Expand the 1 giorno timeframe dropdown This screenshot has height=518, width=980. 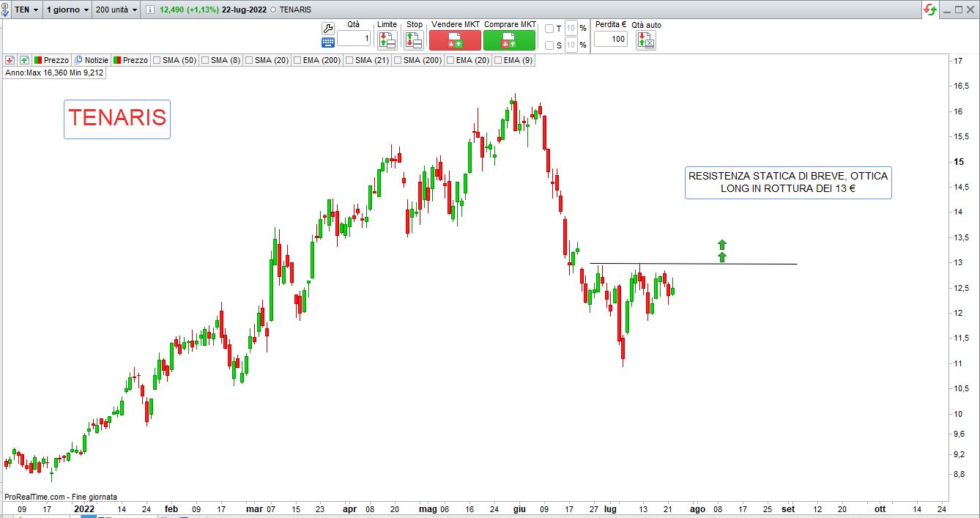[67, 10]
